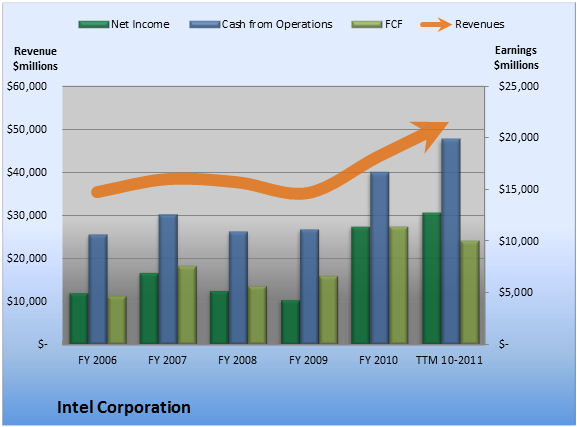
Task: Select the FY 2009 Cash from Operations bar
Action: pyautogui.click(x=309, y=287)
